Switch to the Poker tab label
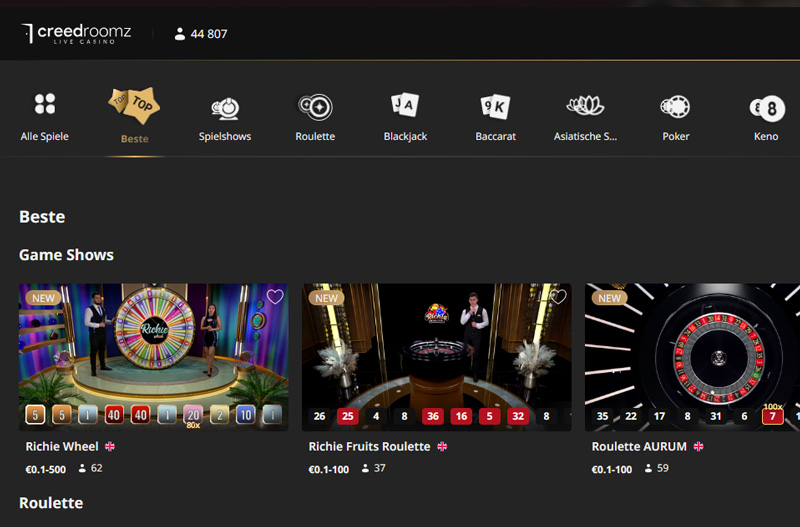The image size is (800, 527). click(x=676, y=136)
